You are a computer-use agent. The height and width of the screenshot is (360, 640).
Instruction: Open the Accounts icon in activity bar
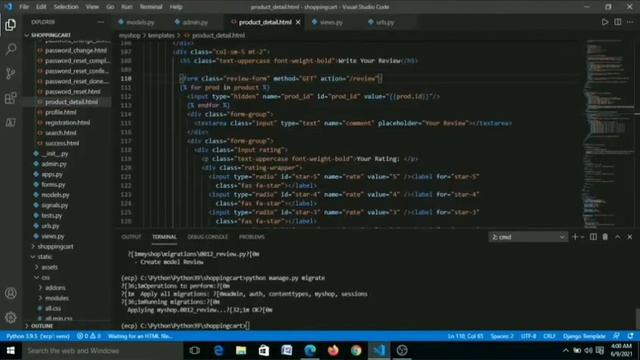pyautogui.click(x=11, y=293)
